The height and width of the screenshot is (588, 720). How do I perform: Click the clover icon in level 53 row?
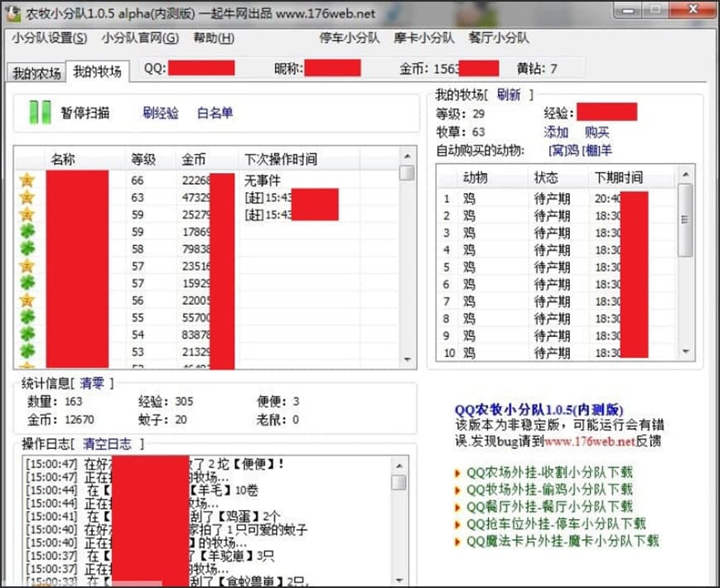tap(27, 352)
